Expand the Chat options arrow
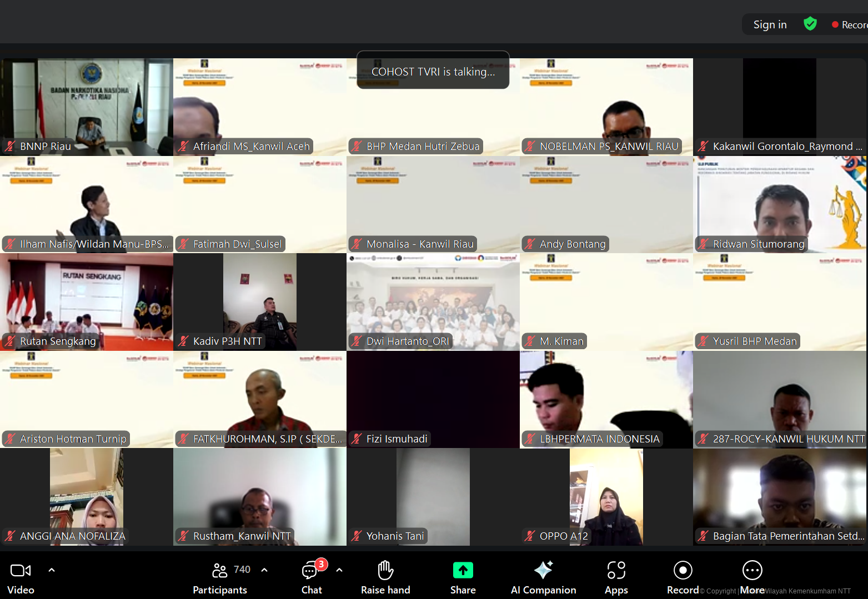The width and height of the screenshot is (868, 599). [x=339, y=570]
